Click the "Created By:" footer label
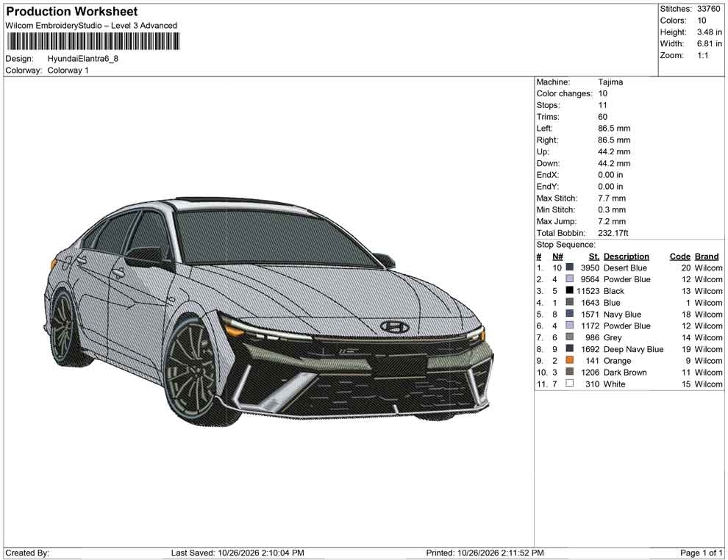Image resolution: width=728 pixels, height=560 pixels. pos(27,553)
